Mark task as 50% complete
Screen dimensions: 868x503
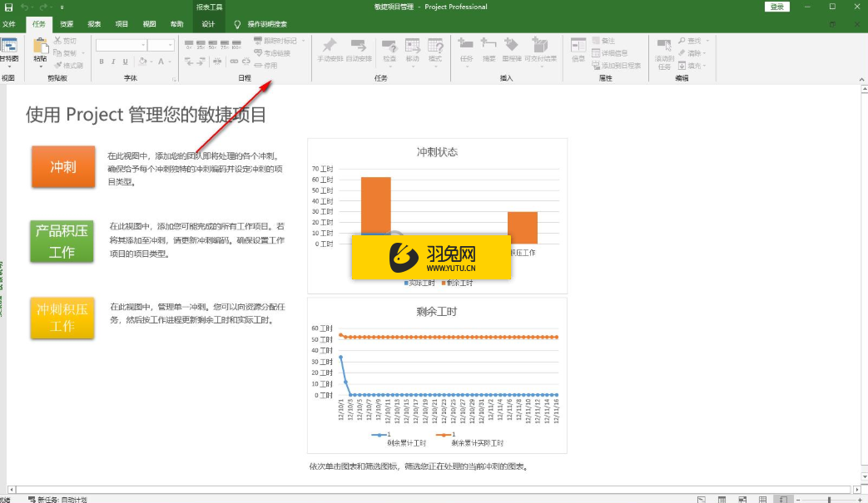tap(212, 44)
